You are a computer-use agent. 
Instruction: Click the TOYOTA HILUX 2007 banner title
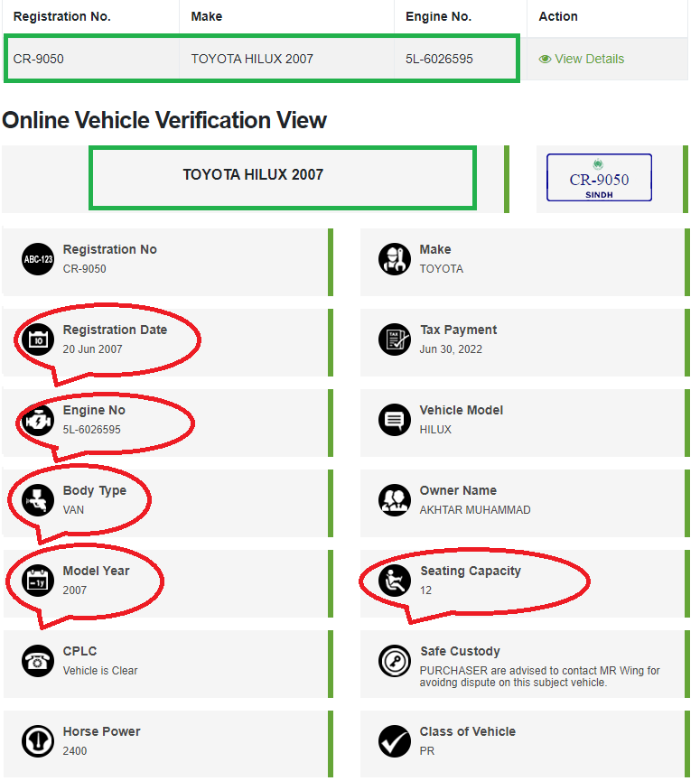[x=253, y=175]
